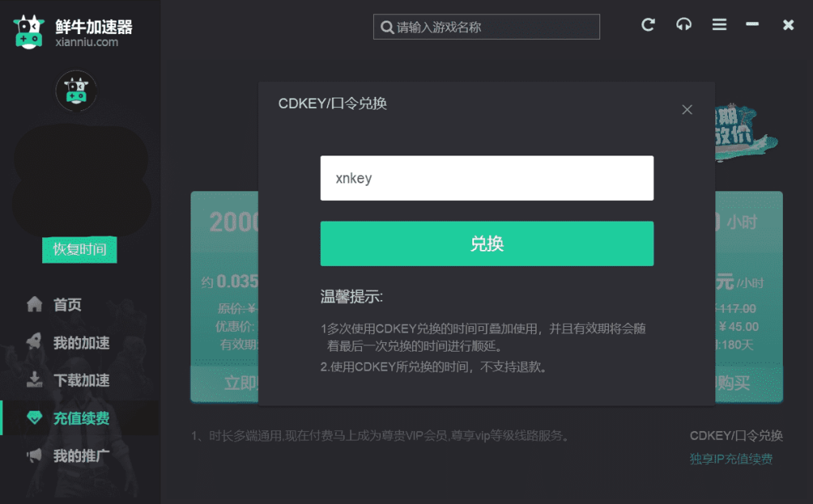
Task: Click the search magnifier icon
Action: (387, 27)
